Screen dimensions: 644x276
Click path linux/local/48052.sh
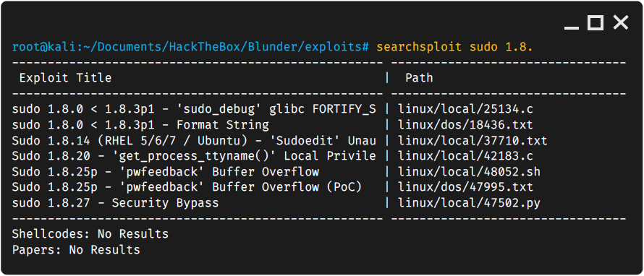469,172
